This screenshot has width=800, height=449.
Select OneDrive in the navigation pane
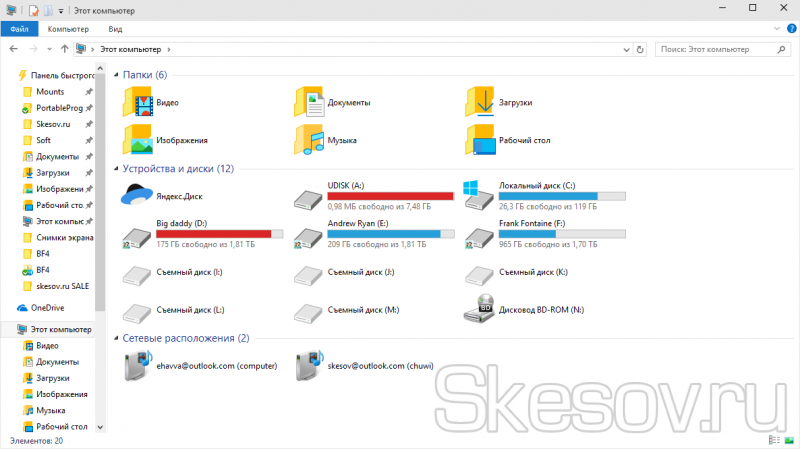click(47, 308)
